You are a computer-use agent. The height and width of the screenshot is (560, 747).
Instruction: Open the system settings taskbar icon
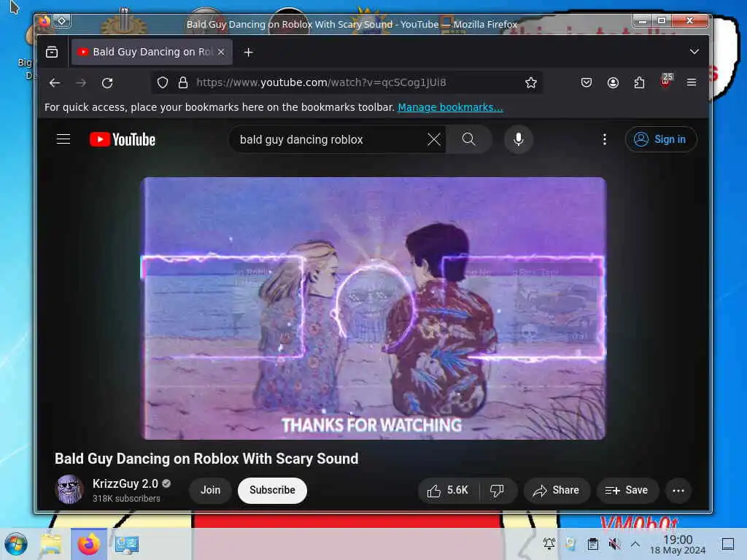tap(127, 544)
